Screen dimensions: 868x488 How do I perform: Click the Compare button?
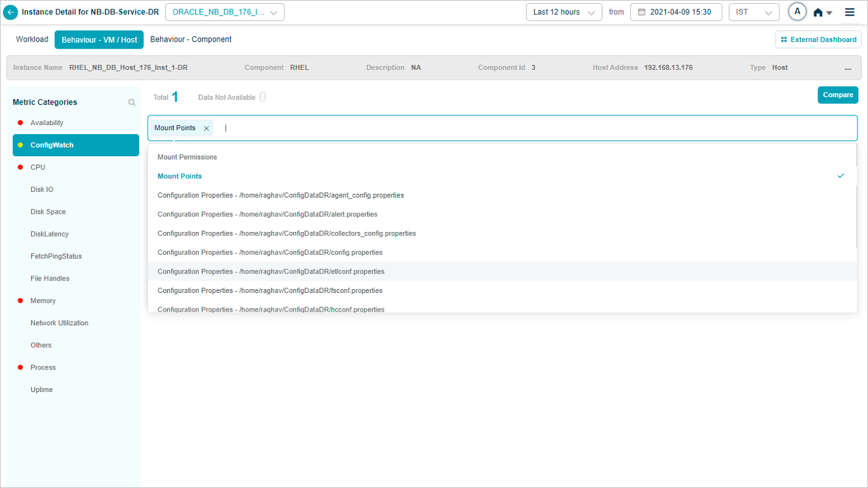tap(838, 95)
